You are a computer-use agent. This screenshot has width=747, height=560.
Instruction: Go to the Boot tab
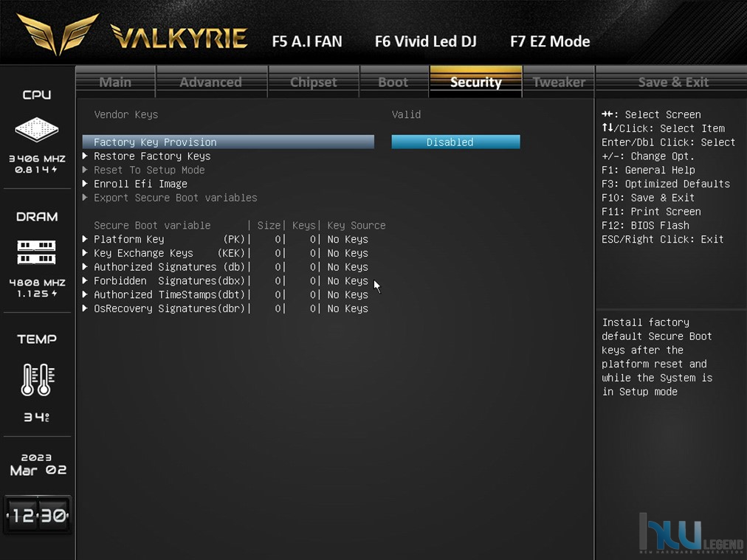393,82
